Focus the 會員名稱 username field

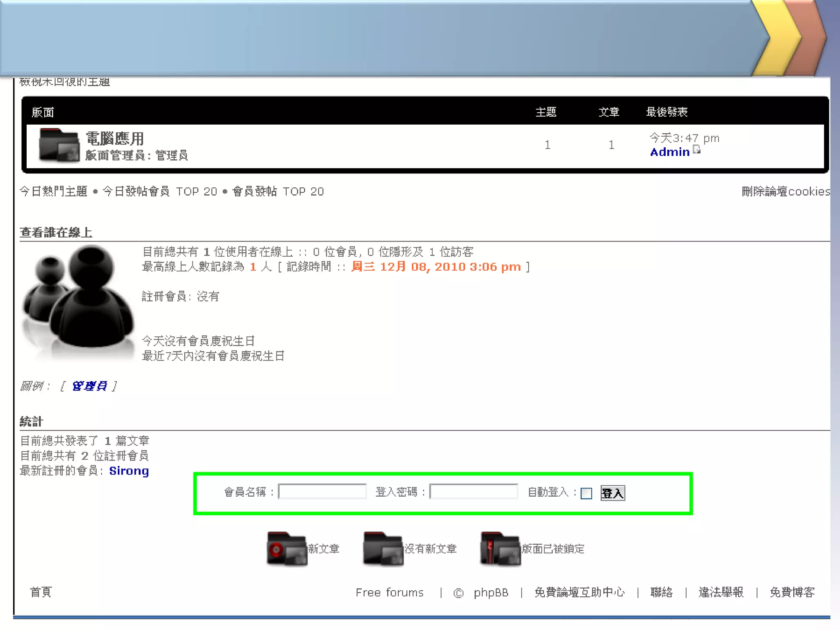point(322,491)
